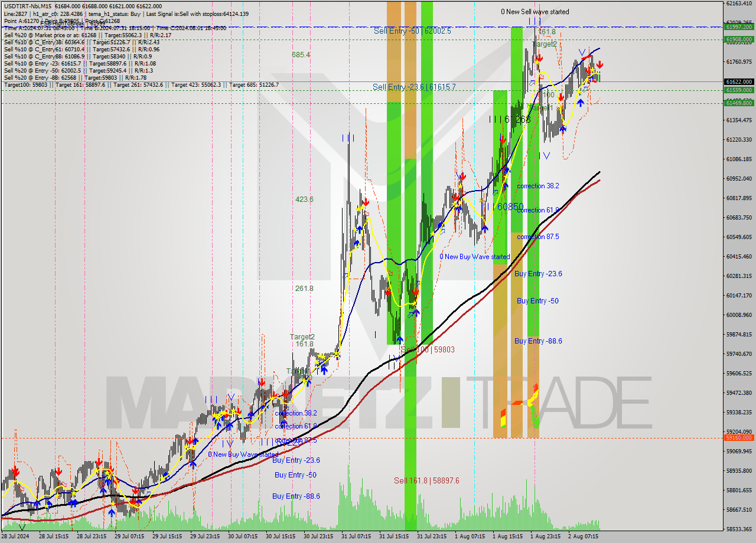Screen dimensions: 756x543
Task: Click the 'Sell 161.8 | 58897.6' label
Action: coord(426,480)
